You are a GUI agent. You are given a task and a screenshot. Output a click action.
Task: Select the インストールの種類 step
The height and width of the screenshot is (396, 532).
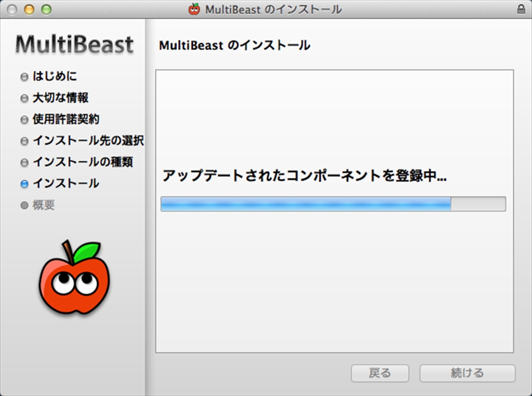tap(83, 162)
